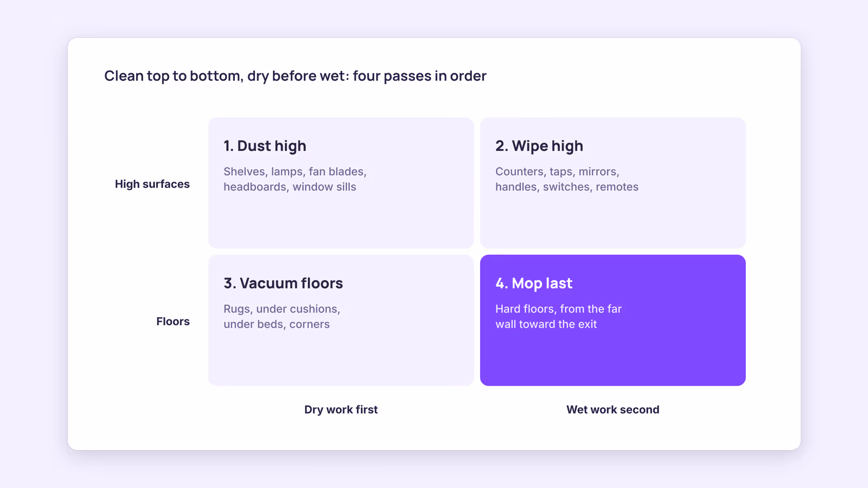This screenshot has height=488, width=868.
Task: Select the text 'Rugs, under cushions,'
Action: click(282, 309)
